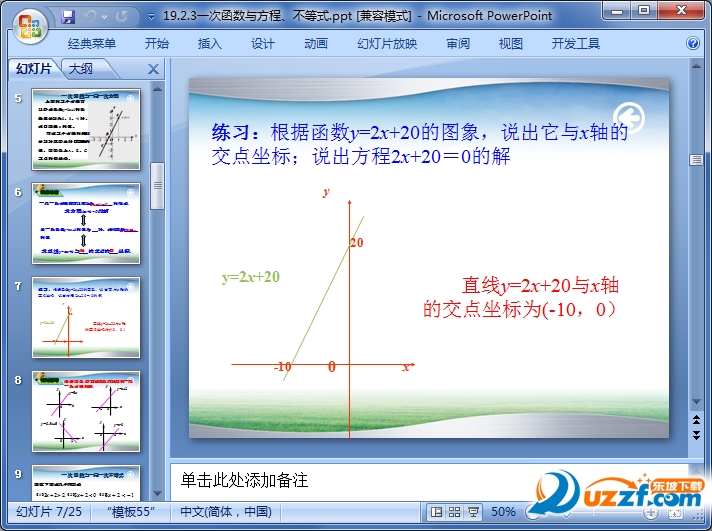This screenshot has height=531, width=712.
Task: Click the Redo icon in quick access toolbar
Action: pyautogui.click(x=121, y=16)
